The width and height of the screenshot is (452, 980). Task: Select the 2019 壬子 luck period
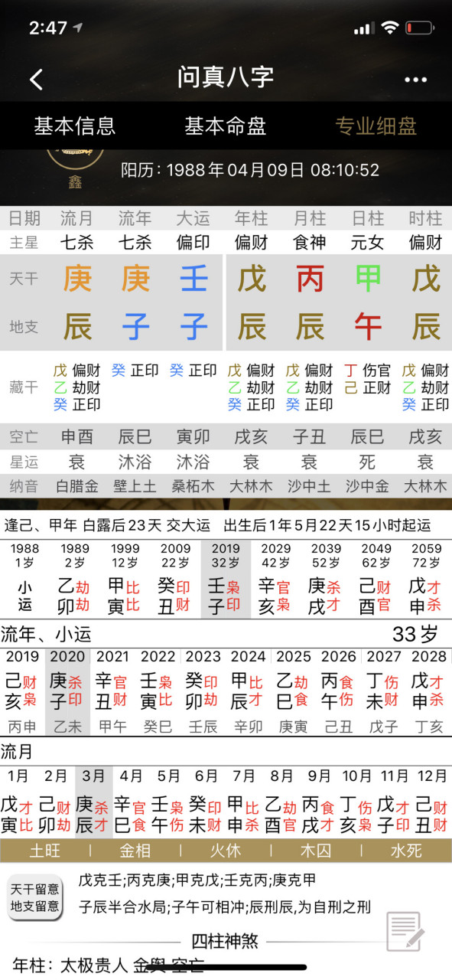pos(226,580)
